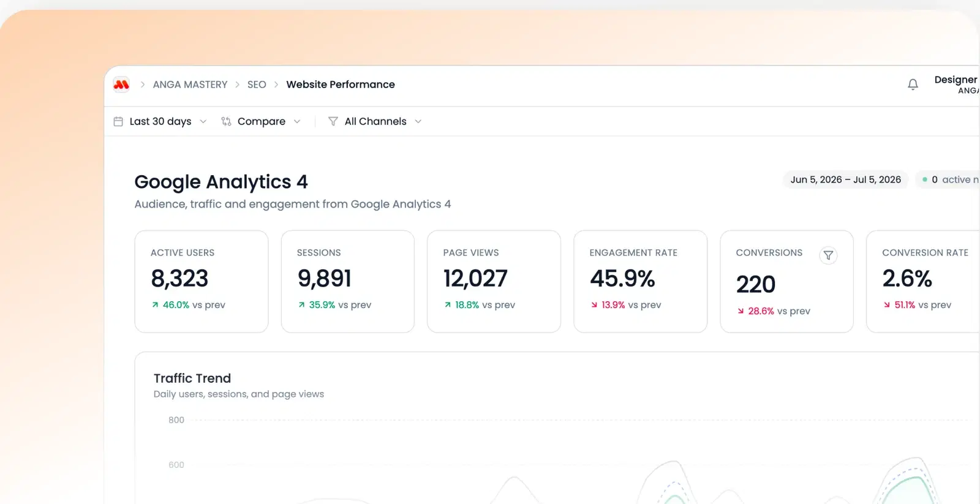The width and height of the screenshot is (980, 504).
Task: Click the 18.8% vs prev change indicator
Action: (x=480, y=305)
